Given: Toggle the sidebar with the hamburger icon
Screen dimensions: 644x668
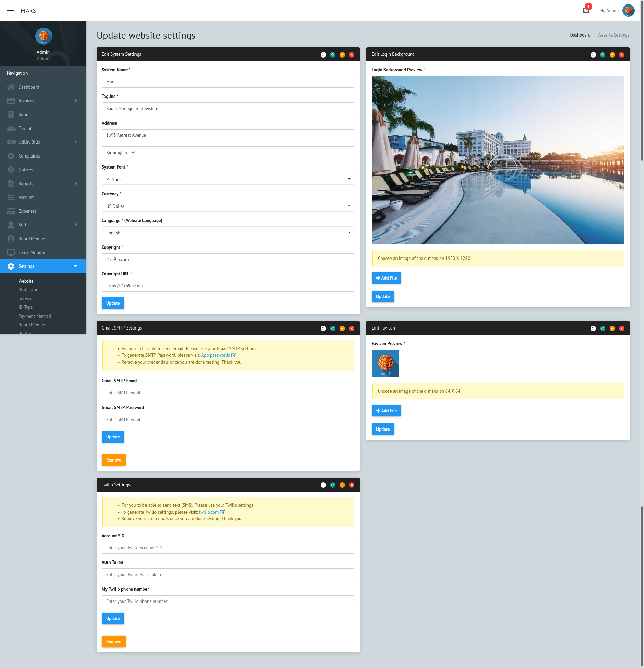Looking at the screenshot, I should (10, 10).
